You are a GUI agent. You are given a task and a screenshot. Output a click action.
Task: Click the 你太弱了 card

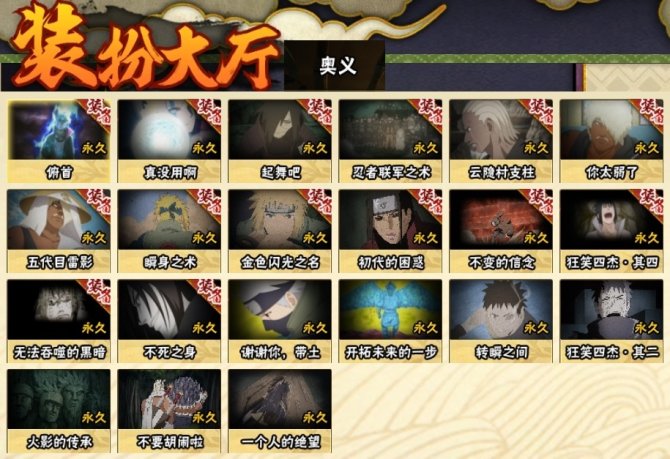[611, 141]
